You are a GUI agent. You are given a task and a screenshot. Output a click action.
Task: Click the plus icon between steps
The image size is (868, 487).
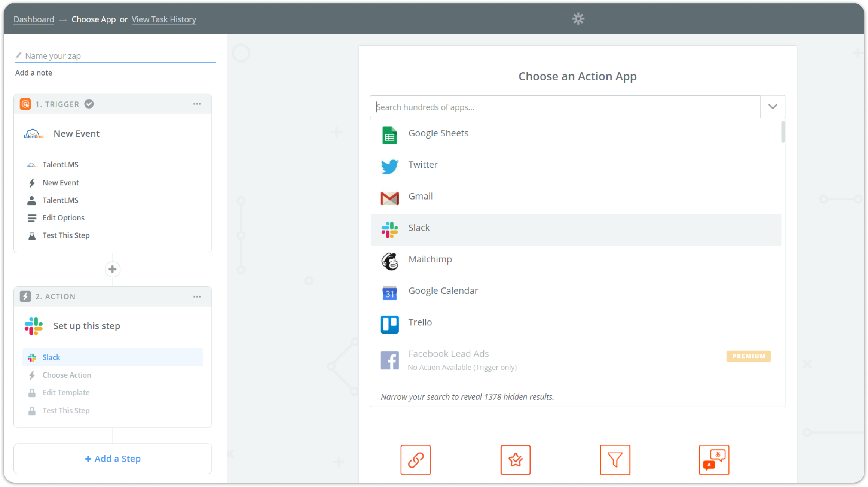[113, 269]
